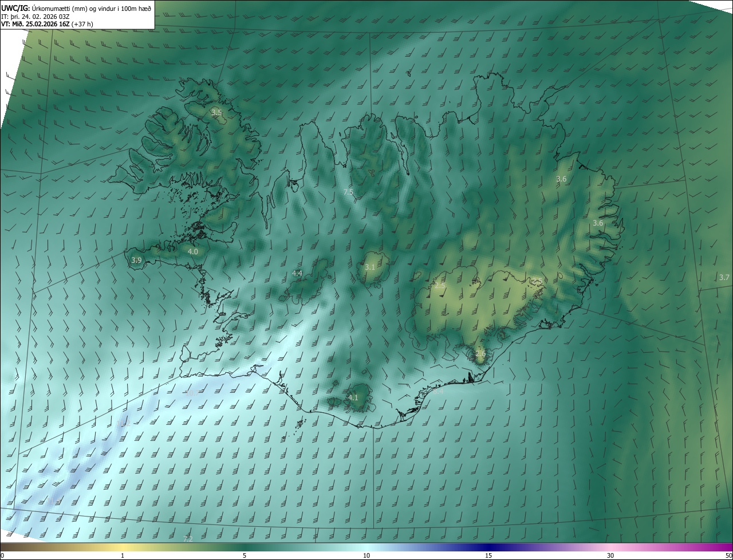Select the 4.1 value label on the map
The width and height of the screenshot is (733, 560).
(353, 397)
